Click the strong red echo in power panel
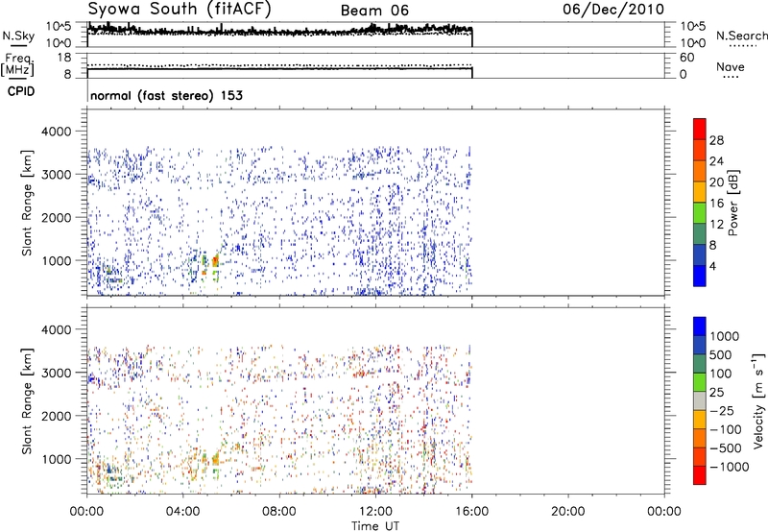768x532 pixels. click(215, 262)
